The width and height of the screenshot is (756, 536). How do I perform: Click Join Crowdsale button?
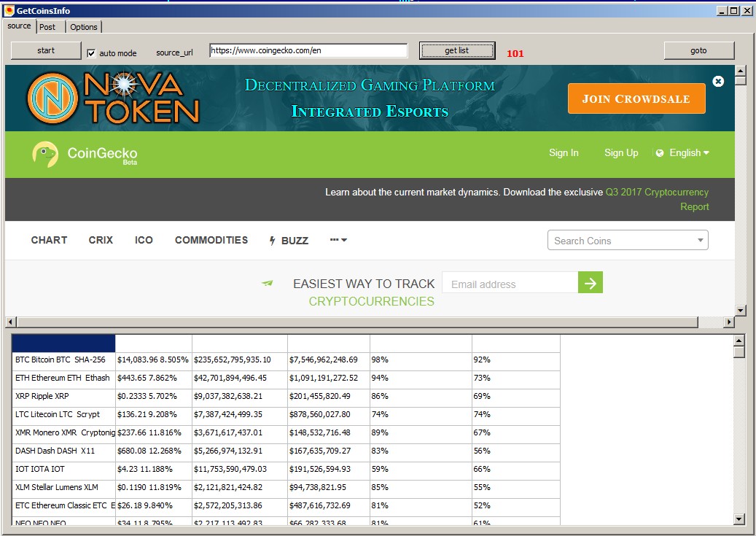636,98
